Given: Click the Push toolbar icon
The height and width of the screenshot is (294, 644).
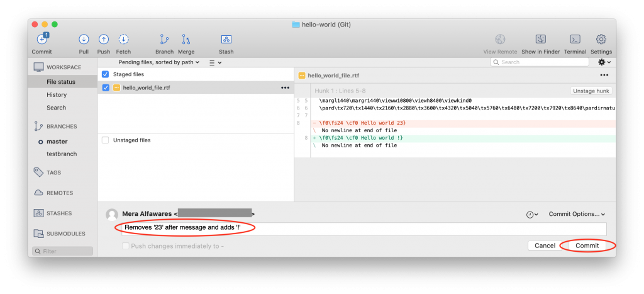Looking at the screenshot, I should 104,40.
